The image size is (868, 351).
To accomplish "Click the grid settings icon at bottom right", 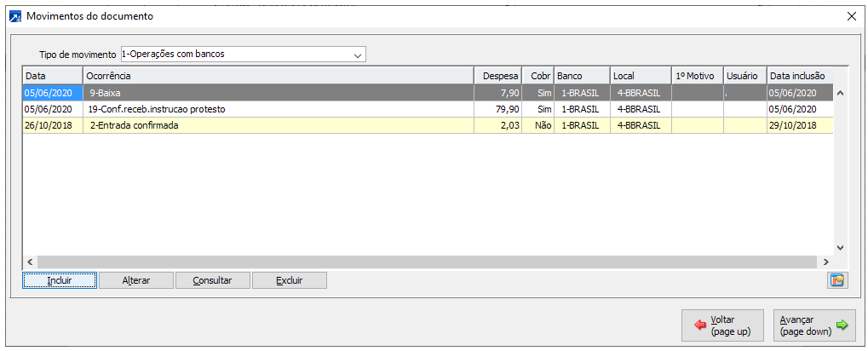I will tap(836, 280).
